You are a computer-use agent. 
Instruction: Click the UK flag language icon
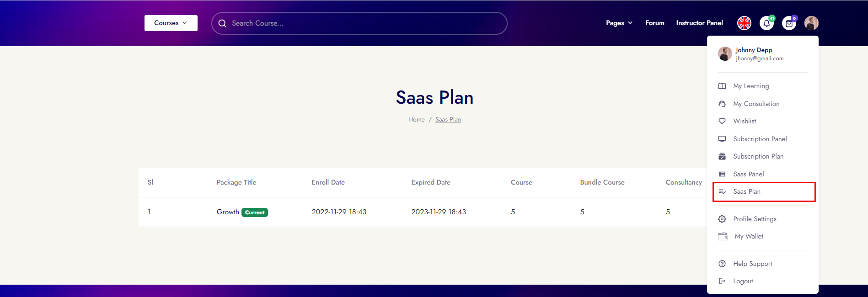[x=744, y=23]
